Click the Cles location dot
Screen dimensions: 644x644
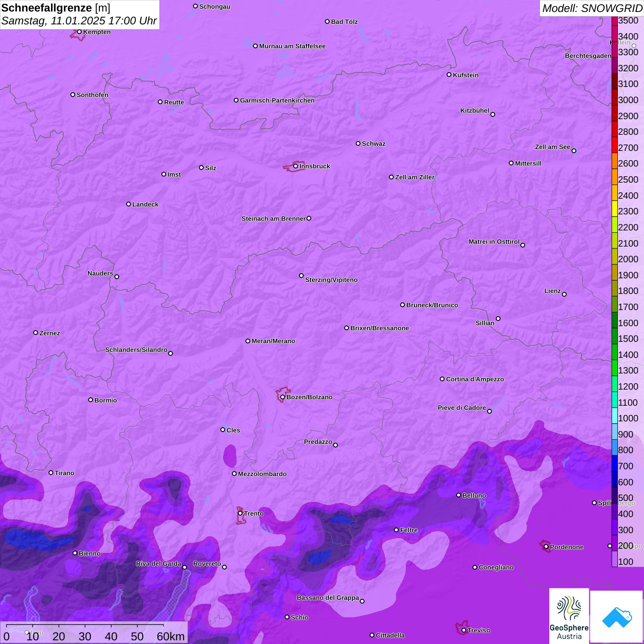tap(223, 430)
